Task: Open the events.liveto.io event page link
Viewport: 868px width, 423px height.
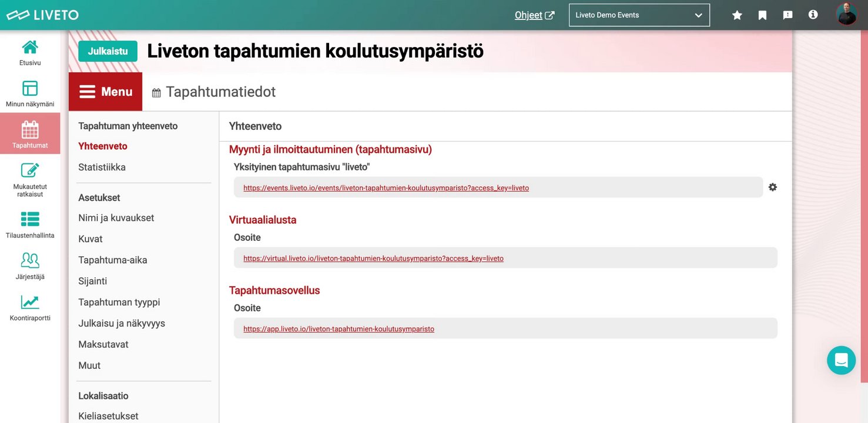Action: (x=386, y=188)
